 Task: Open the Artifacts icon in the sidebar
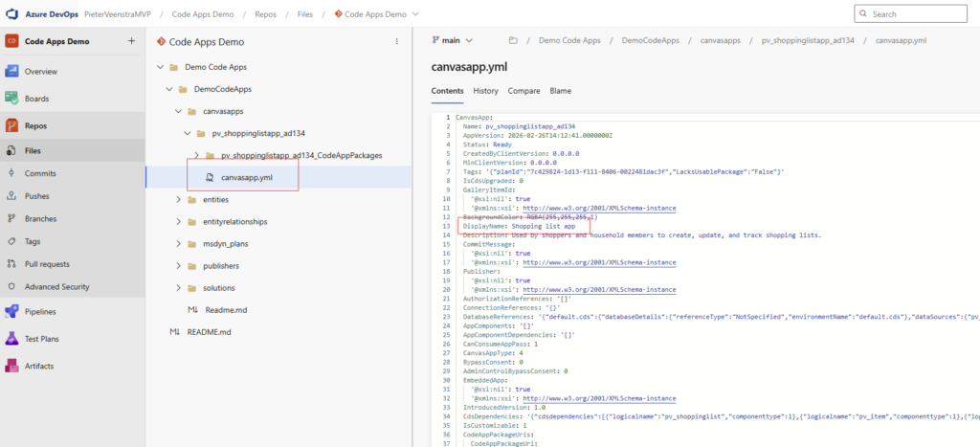11,366
